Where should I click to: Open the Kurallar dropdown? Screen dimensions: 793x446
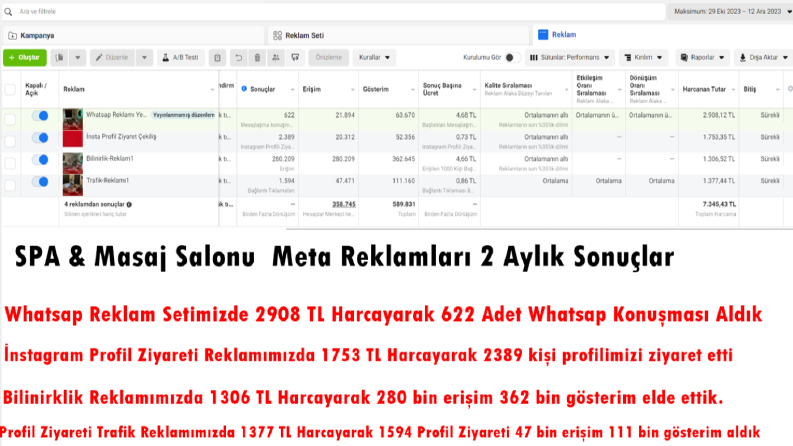pyautogui.click(x=374, y=58)
